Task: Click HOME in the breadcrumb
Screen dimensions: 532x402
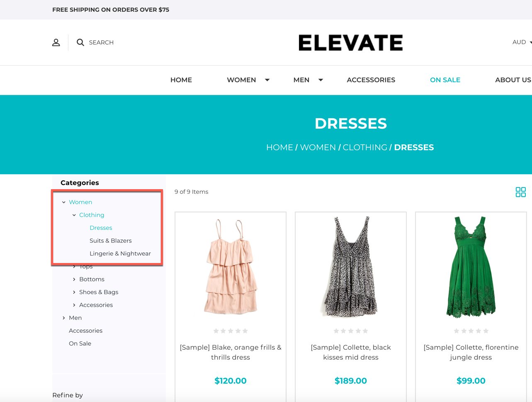Action: click(x=279, y=147)
